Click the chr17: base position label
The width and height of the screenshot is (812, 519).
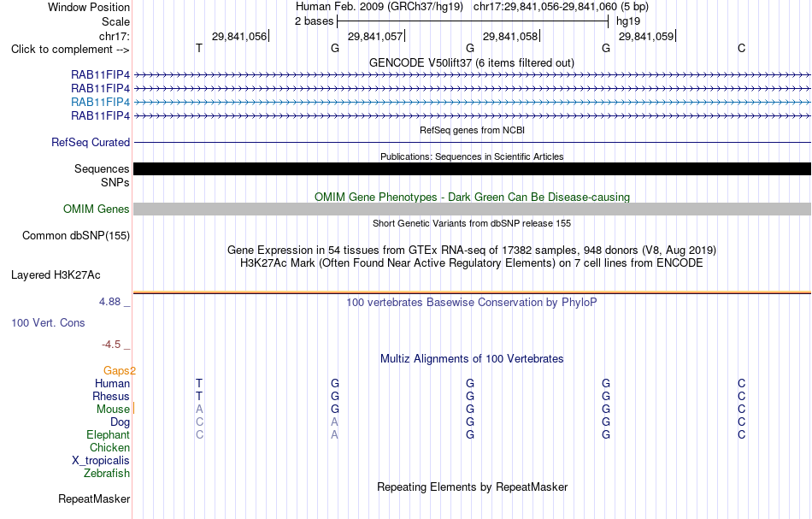tap(114, 36)
